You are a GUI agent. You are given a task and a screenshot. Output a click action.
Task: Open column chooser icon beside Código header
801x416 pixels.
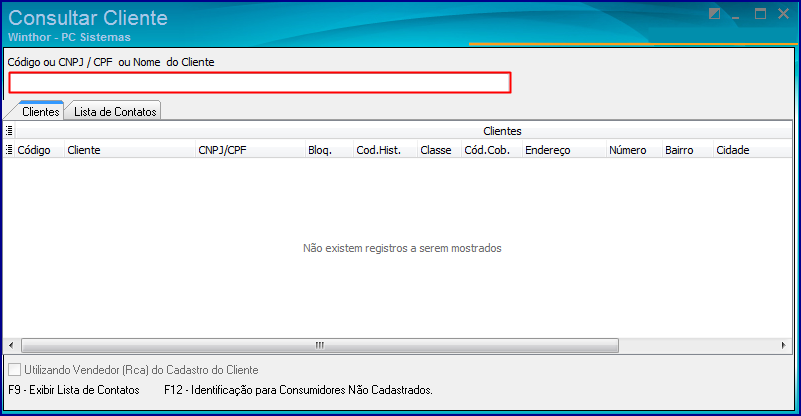click(x=9, y=150)
